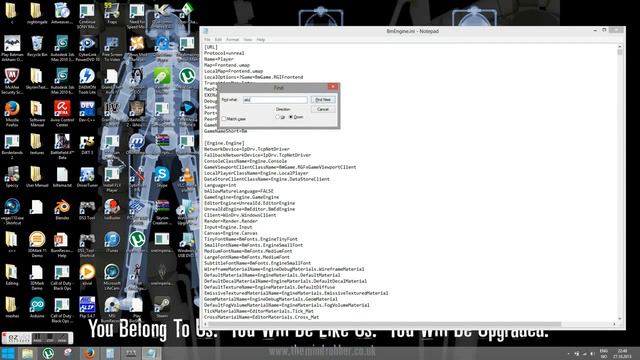Open the Notepad Help menu

[261, 40]
